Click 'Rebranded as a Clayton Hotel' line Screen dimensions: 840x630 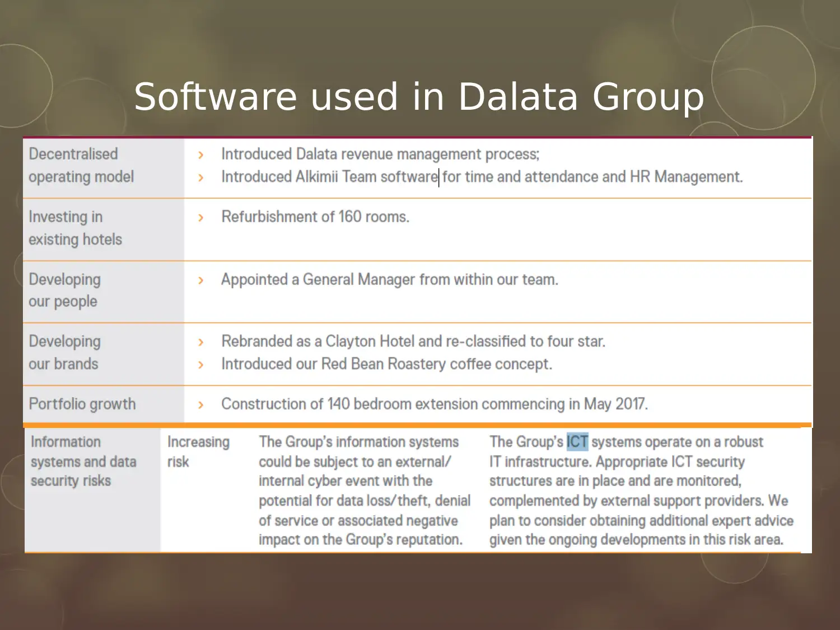[413, 341]
